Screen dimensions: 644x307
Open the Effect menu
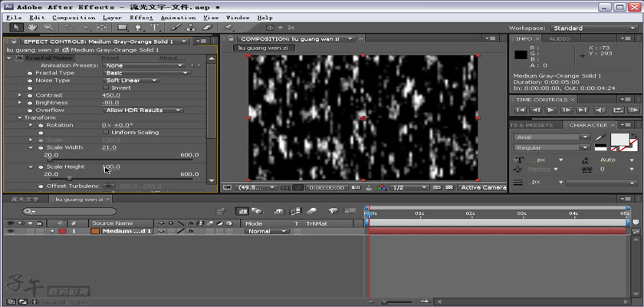[141, 18]
